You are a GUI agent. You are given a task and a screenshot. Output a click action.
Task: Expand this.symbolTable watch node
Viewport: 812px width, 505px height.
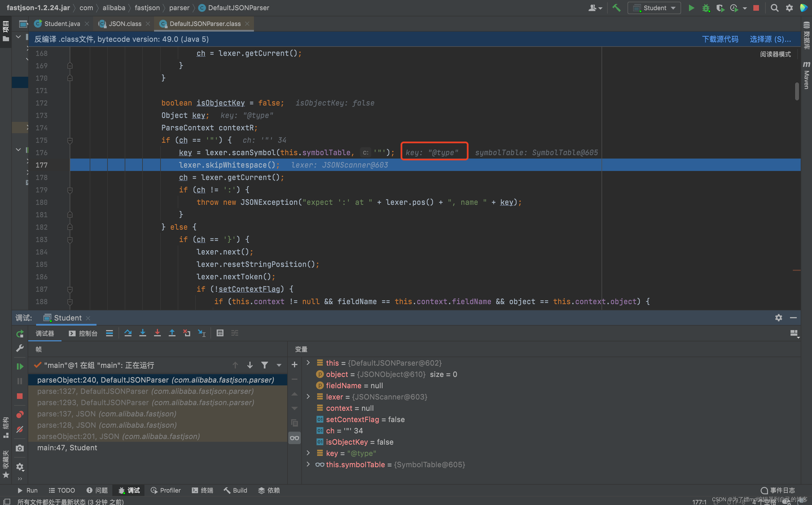(x=308, y=464)
